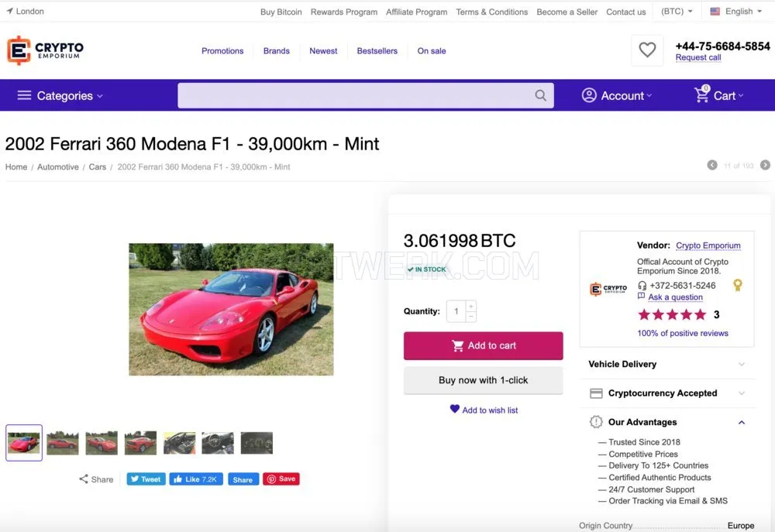Go to next product arrow

click(x=765, y=165)
